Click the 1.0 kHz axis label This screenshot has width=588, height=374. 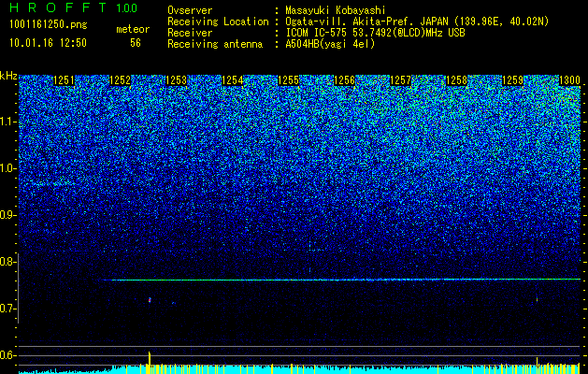click(x=8, y=169)
